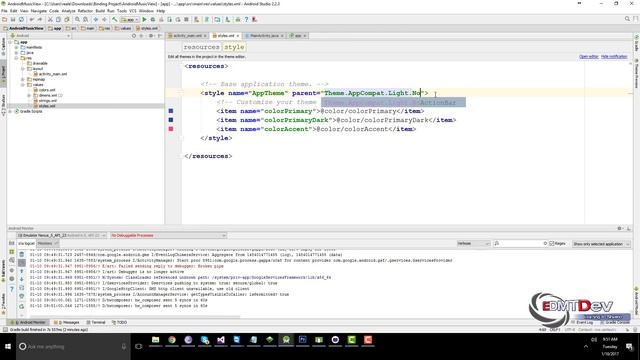Click the Open editor link
640x360 pixels.
588,56
